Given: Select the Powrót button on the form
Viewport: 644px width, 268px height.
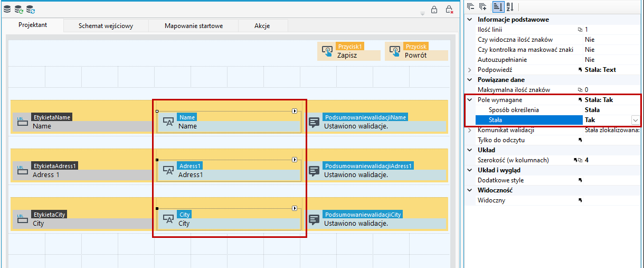Looking at the screenshot, I should point(416,51).
